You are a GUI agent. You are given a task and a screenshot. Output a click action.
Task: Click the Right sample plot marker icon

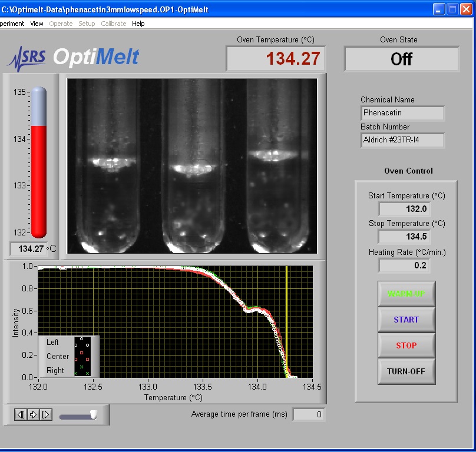[x=82, y=370]
